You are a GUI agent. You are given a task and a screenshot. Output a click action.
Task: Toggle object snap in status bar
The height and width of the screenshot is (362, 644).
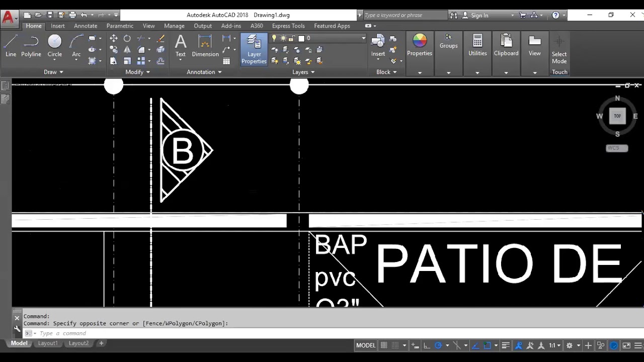click(487, 345)
